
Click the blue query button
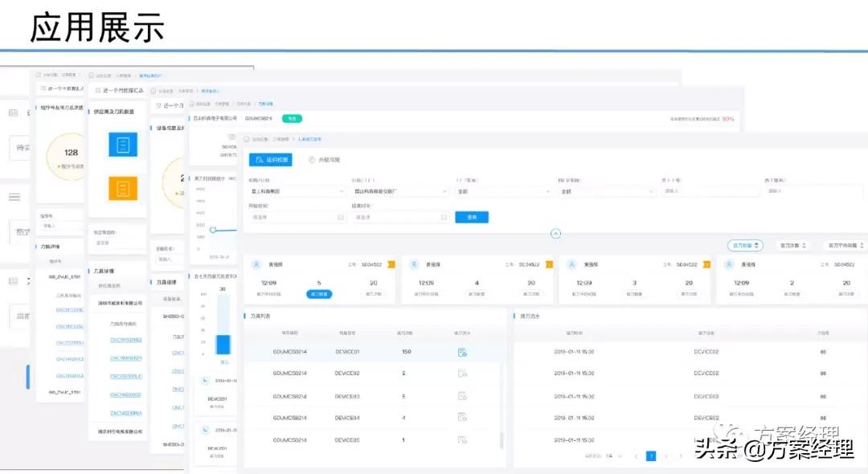point(471,217)
